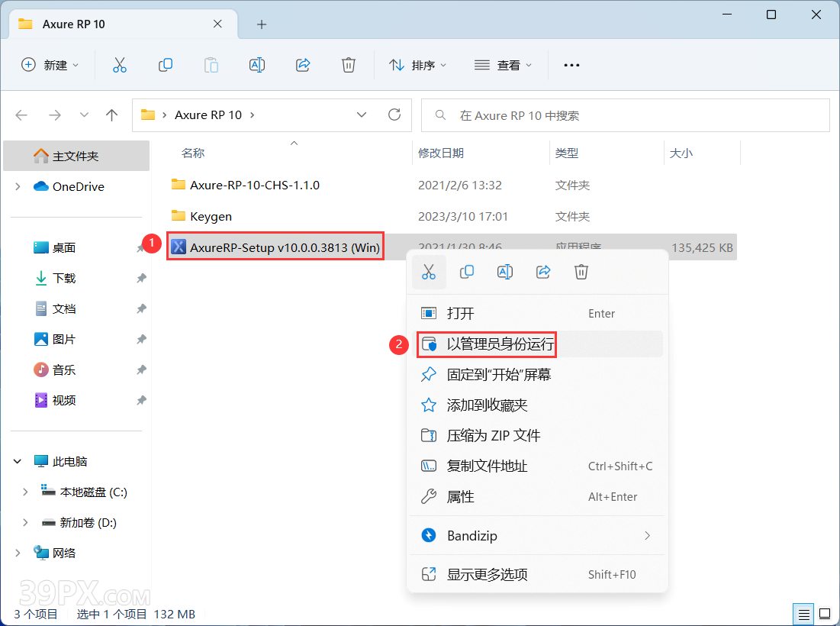Viewport: 840px width, 626px height.
Task: Go forward with the right arrow
Action: 55,115
